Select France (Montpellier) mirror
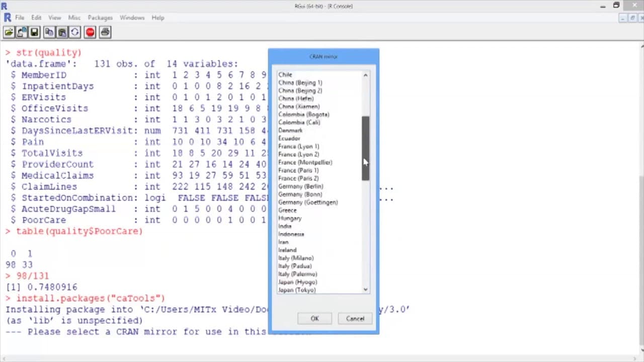Image resolution: width=644 pixels, height=362 pixels. coord(305,162)
